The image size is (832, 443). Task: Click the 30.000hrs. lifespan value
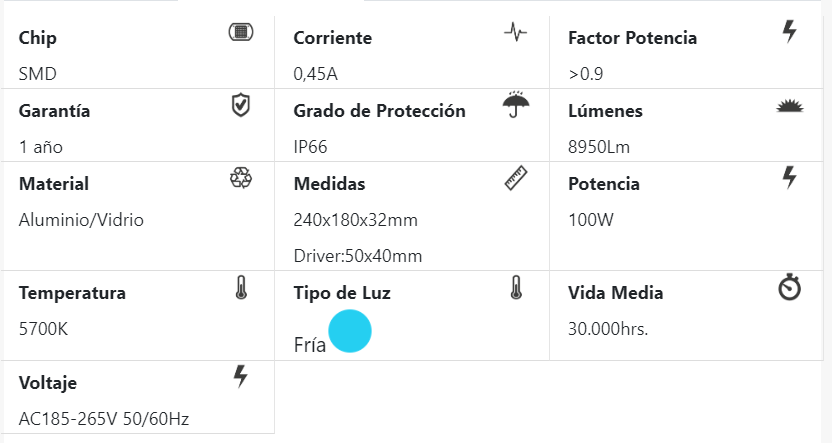click(608, 329)
